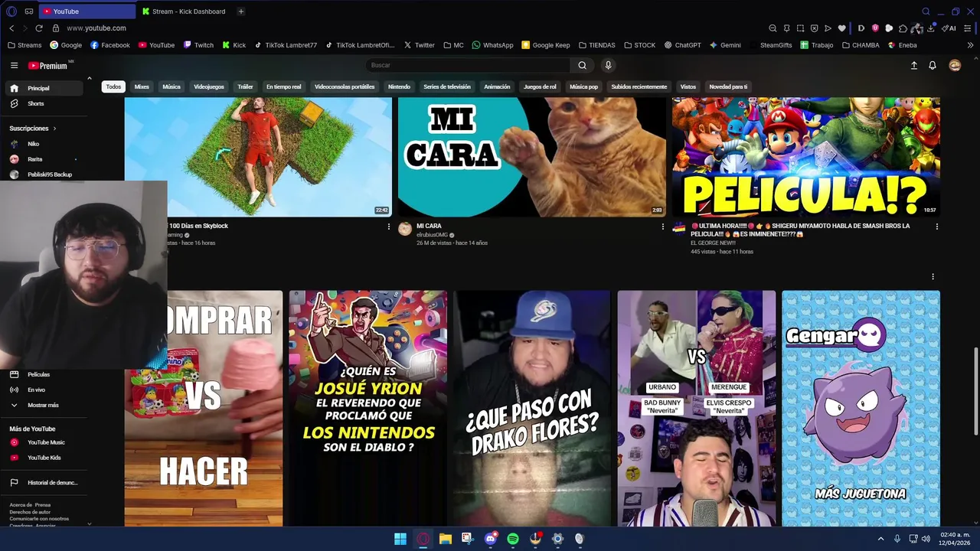Open options for 100 Días en Skyblock
This screenshot has width=980, height=551.
(388, 227)
